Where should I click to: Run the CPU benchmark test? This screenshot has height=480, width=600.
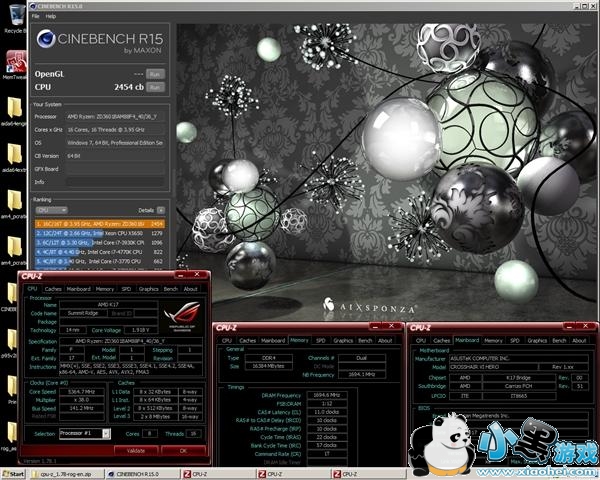click(x=154, y=88)
